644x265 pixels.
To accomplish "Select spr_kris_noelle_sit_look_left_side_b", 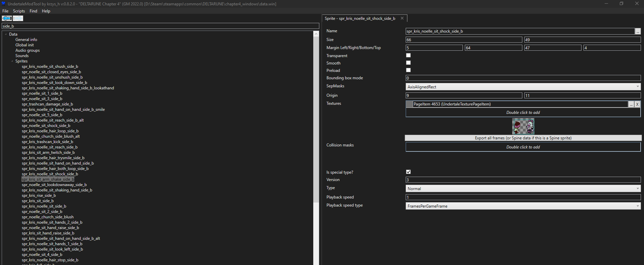I will (52, 249).
